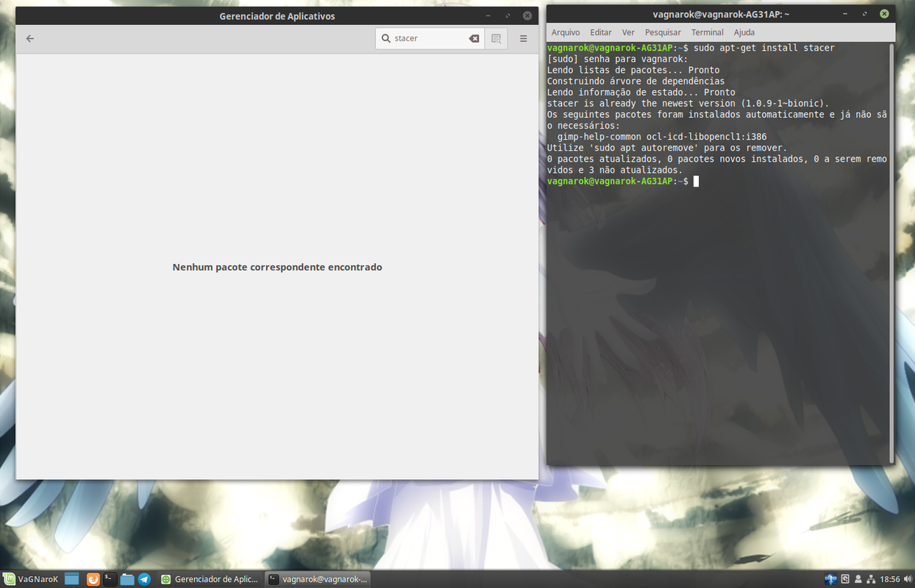Maximize the terminal window
Image resolution: width=915 pixels, height=588 pixels.
864,13
